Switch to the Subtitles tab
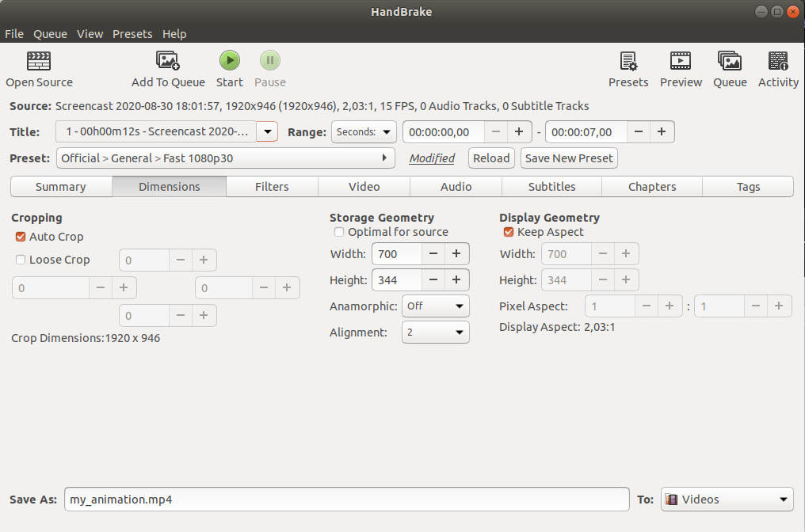 pyautogui.click(x=552, y=187)
